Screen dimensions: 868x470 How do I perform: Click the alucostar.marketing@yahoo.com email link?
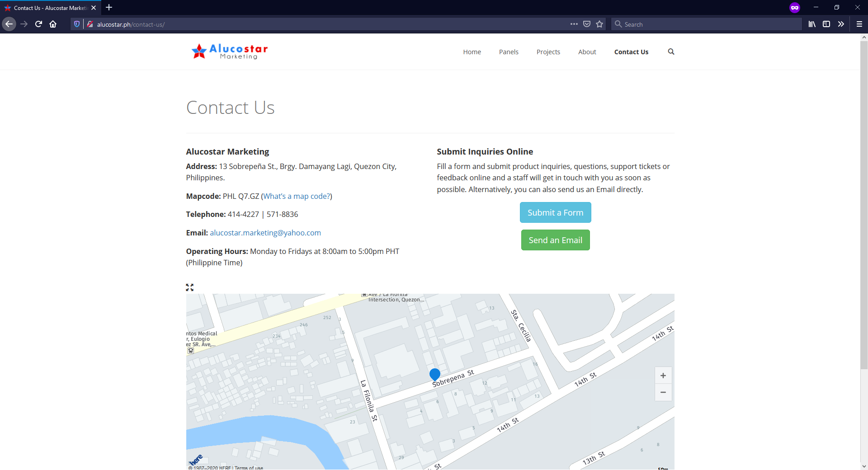pos(265,233)
